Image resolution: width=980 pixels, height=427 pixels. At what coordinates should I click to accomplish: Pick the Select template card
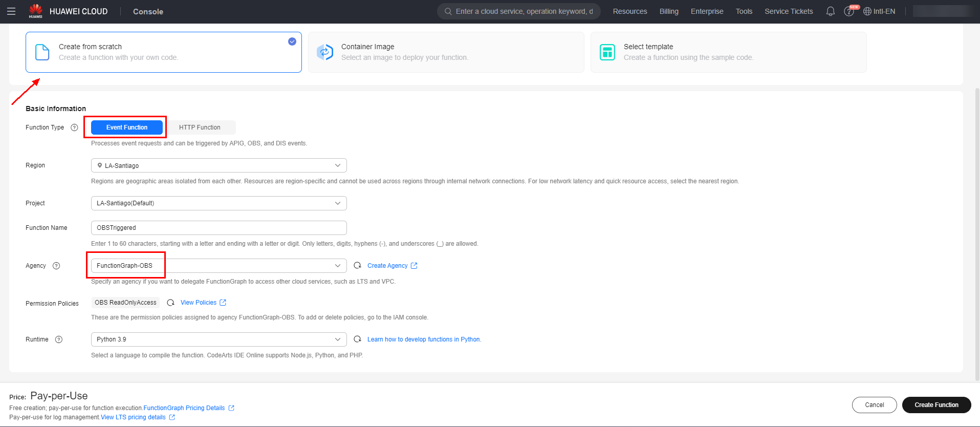728,52
